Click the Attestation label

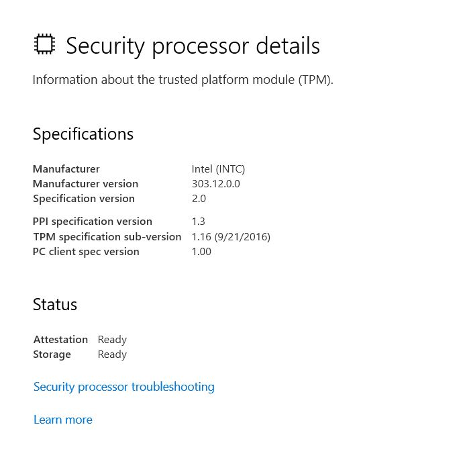point(60,340)
